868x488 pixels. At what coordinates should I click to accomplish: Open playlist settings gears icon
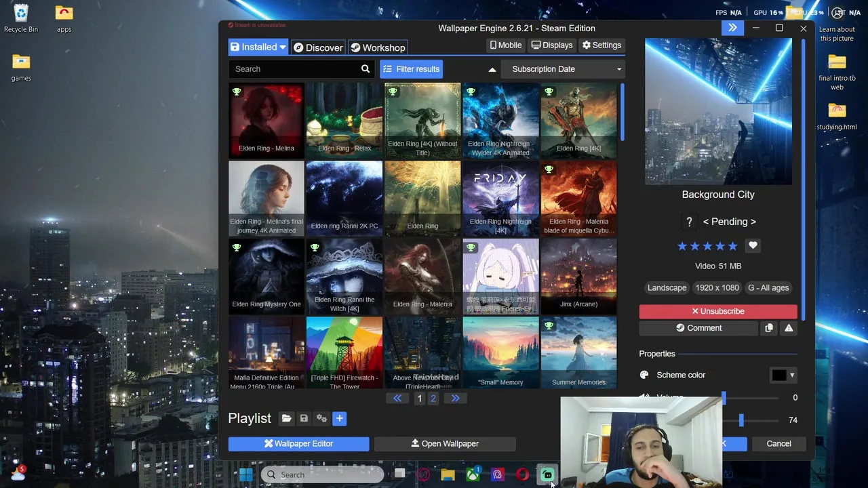[x=321, y=419]
